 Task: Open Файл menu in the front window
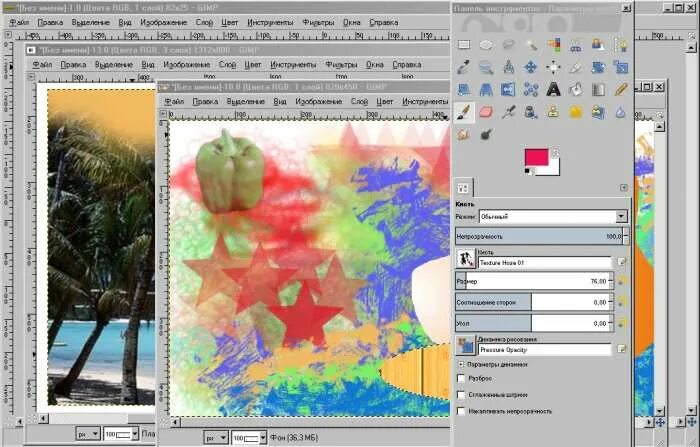[174, 102]
